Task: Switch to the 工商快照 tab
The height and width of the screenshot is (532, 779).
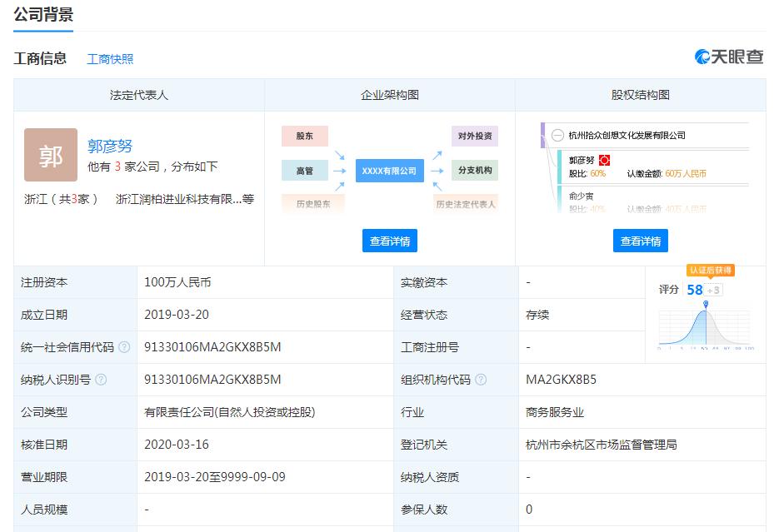Action: click(110, 59)
